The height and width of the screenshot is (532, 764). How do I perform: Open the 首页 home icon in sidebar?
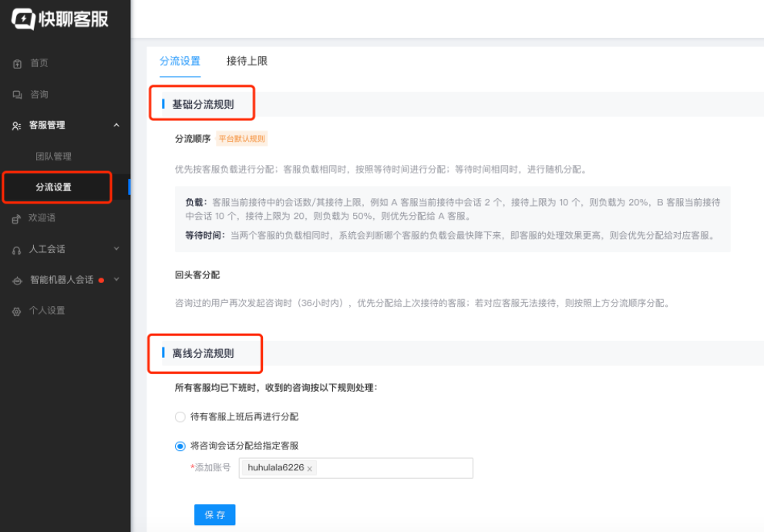[x=15, y=64]
